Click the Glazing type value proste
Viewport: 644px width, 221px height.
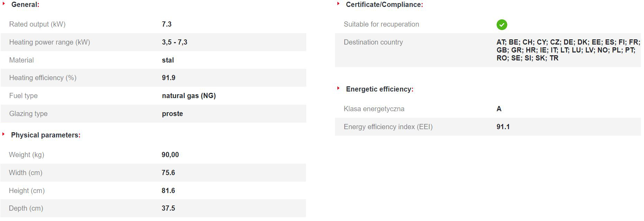(172, 114)
